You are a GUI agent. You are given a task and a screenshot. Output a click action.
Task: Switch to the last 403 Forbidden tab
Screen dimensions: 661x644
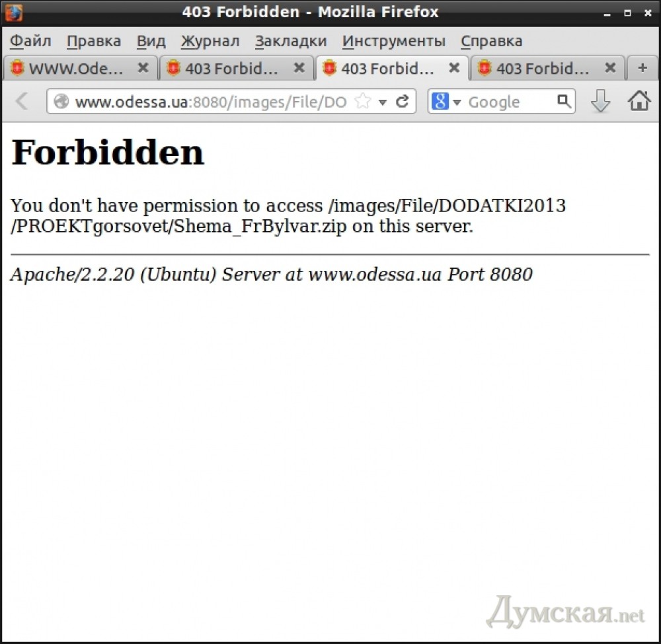click(x=539, y=68)
